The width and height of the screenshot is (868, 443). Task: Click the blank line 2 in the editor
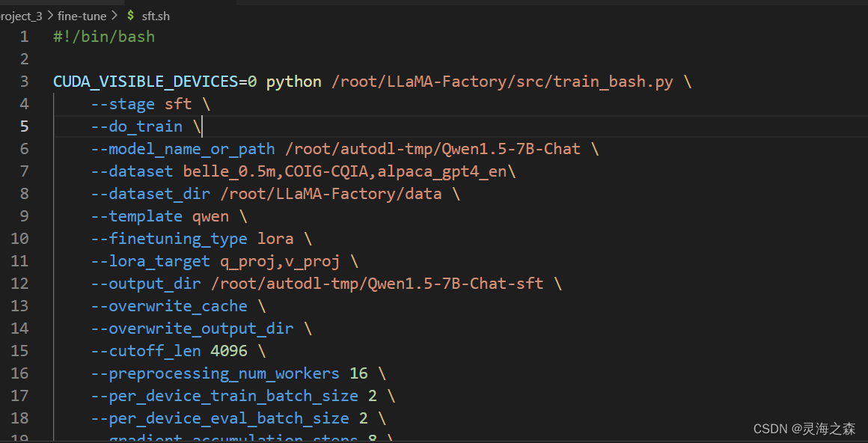pos(459,59)
